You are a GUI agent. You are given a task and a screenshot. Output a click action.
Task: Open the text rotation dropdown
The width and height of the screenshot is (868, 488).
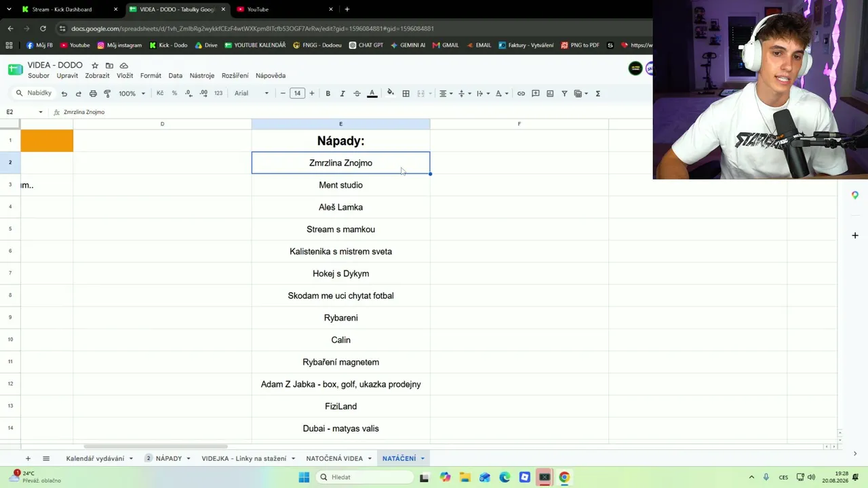point(502,94)
